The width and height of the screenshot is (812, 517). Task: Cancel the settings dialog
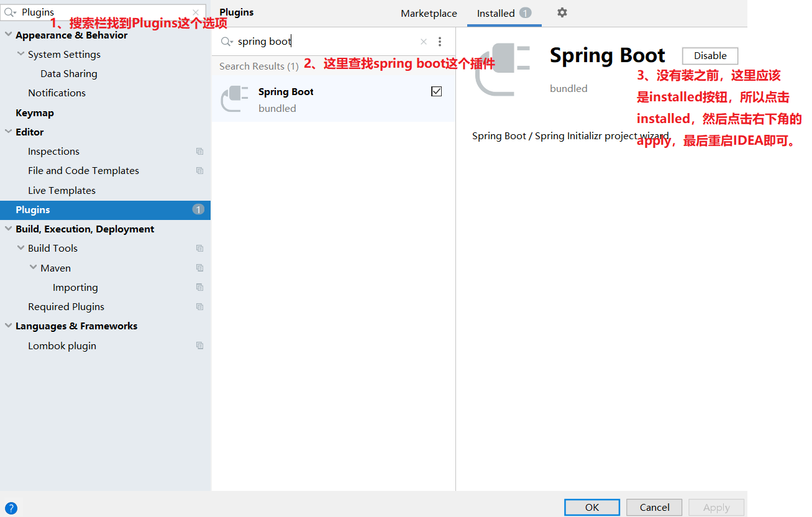pos(654,507)
